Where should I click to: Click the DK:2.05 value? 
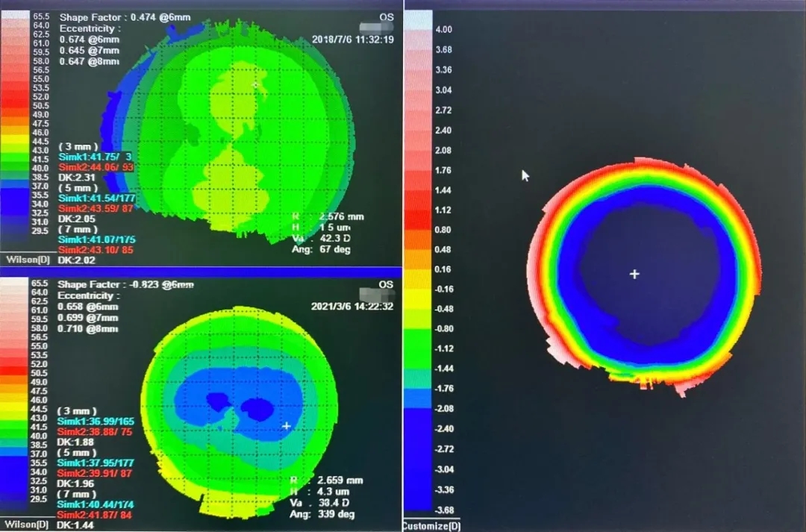[77, 219]
